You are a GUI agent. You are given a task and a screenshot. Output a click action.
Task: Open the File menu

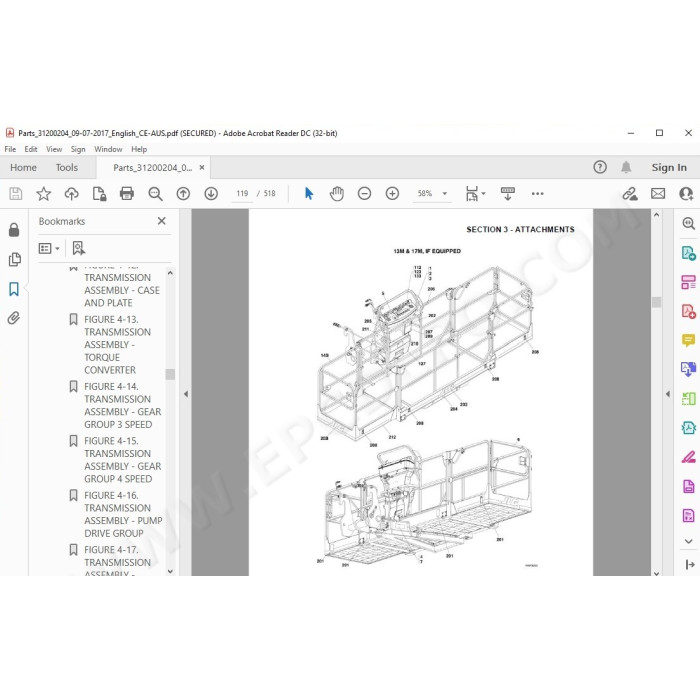pyautogui.click(x=10, y=149)
